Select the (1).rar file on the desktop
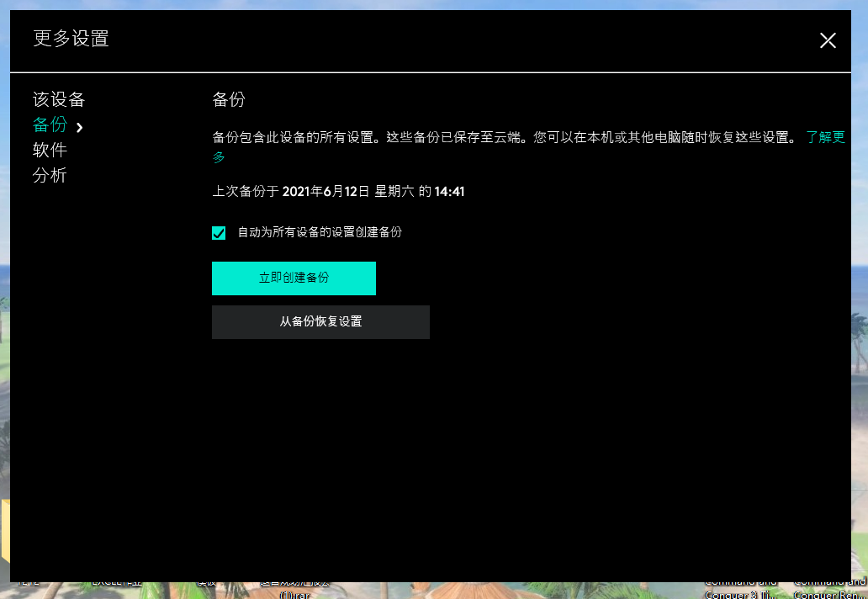Screen dimensions: 868x599 point(294,594)
